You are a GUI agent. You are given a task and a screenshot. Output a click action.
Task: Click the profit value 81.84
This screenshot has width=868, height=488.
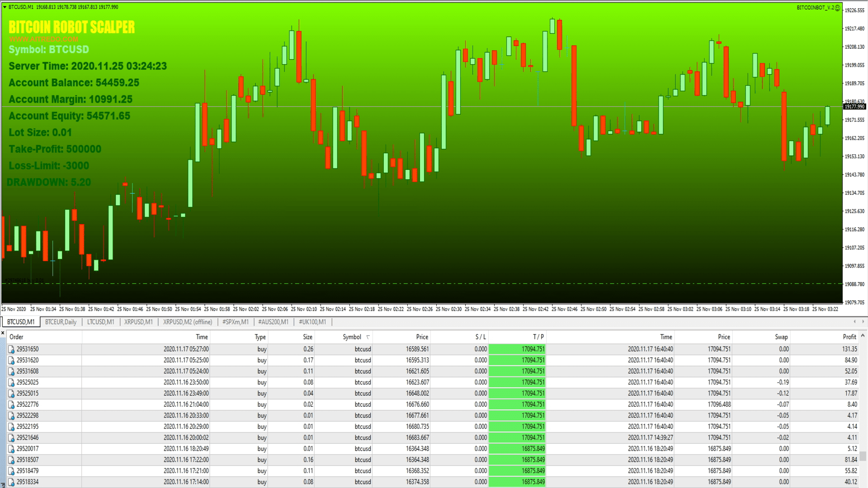click(x=851, y=460)
